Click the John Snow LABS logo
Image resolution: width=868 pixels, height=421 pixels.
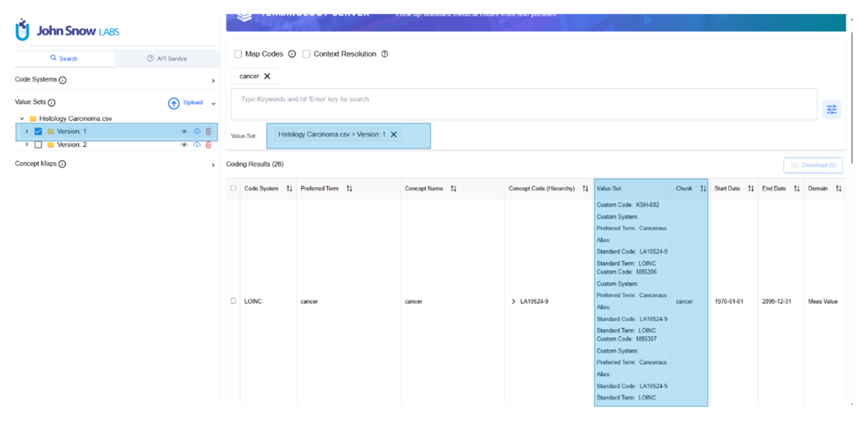click(67, 30)
